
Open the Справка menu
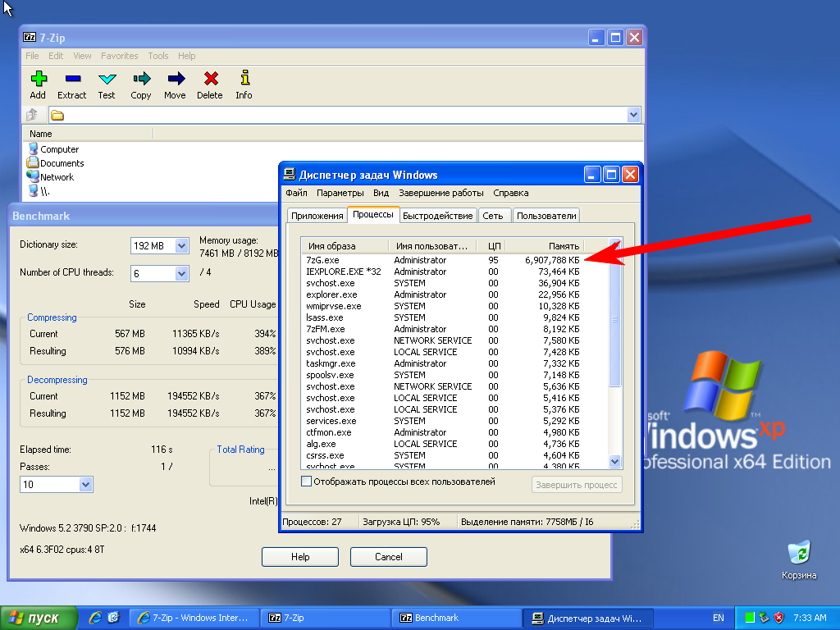click(x=510, y=193)
